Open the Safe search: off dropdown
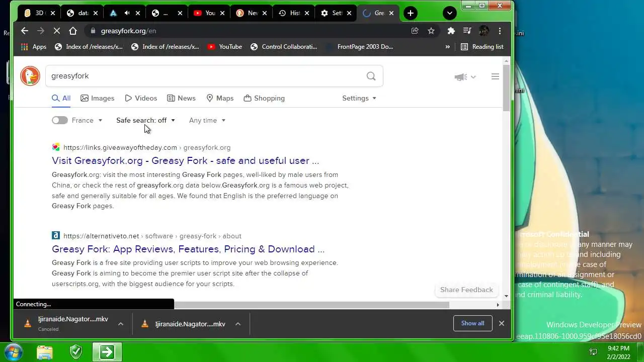Viewport: 644px width, 362px height. coord(145,120)
